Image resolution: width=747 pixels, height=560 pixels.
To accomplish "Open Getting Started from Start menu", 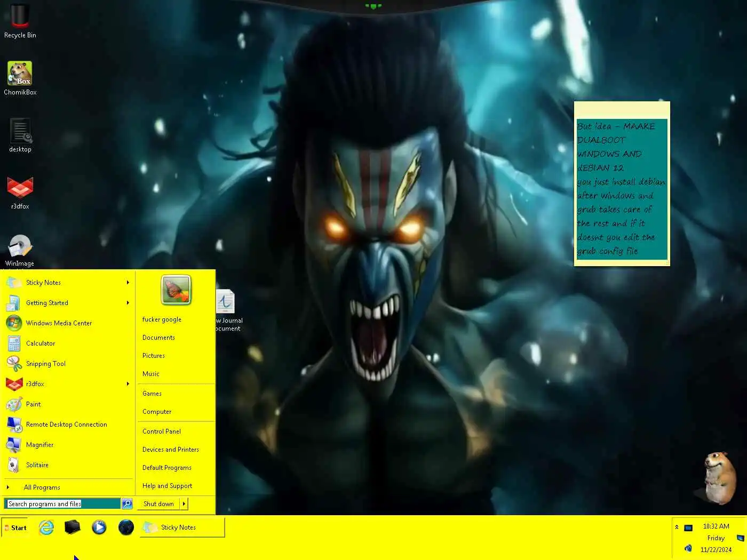I will click(x=63, y=303).
